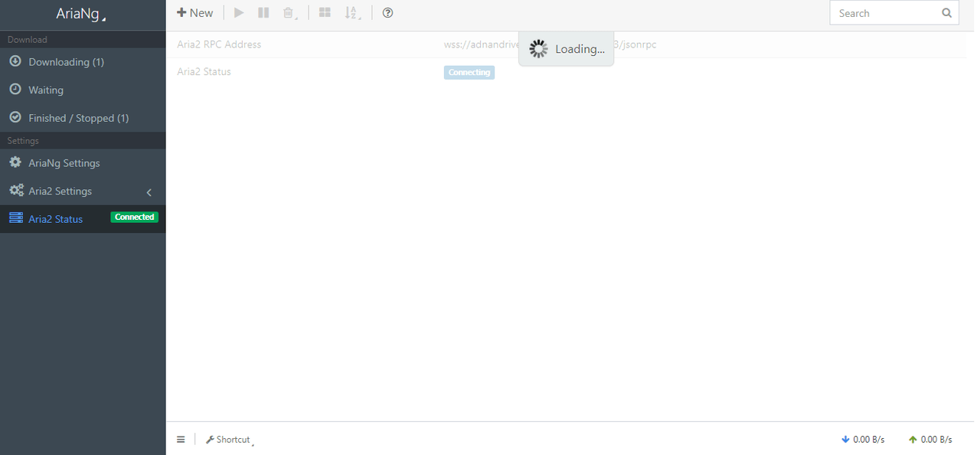980x455 pixels.
Task: Sort tasks with the A-Z icon
Action: pyautogui.click(x=351, y=12)
